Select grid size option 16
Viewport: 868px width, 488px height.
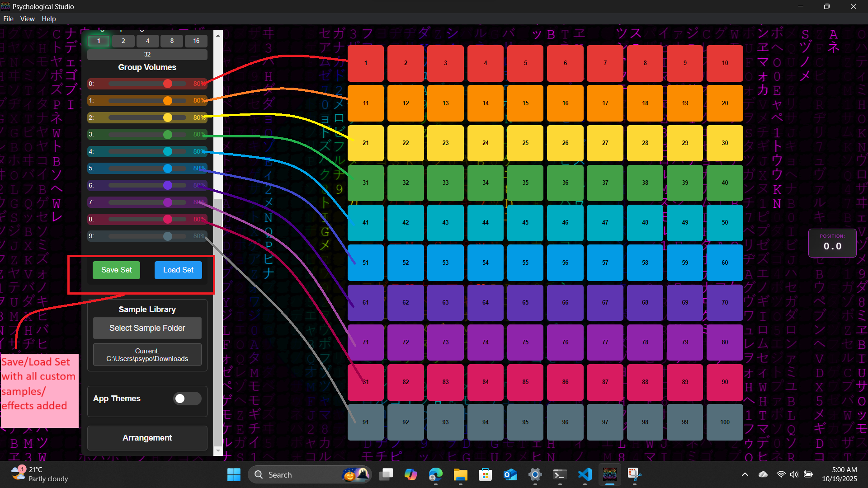(196, 41)
